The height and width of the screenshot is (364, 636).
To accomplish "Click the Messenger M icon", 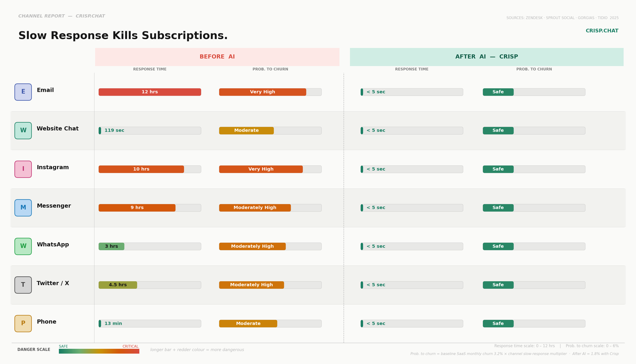I will point(23,208).
